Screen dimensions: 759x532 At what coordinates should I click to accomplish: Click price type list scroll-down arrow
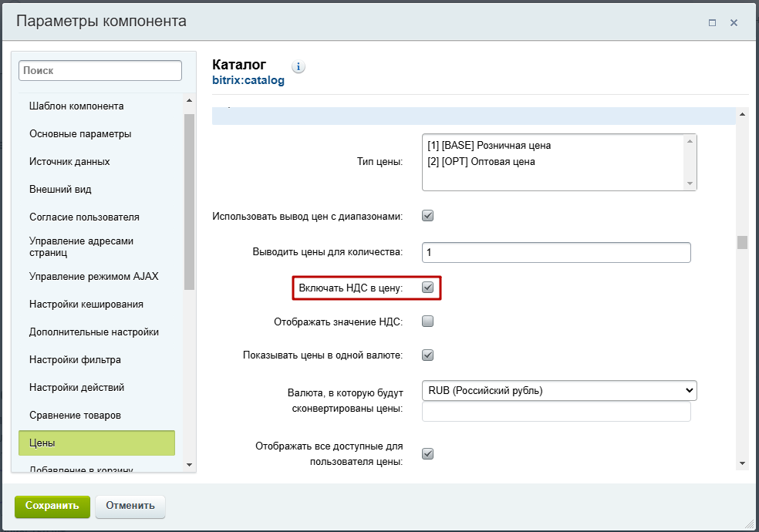(690, 184)
